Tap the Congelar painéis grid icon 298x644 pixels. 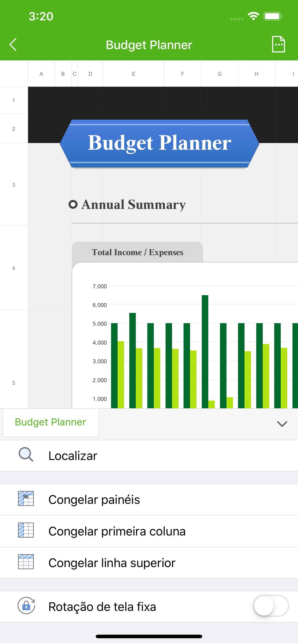pyautogui.click(x=26, y=499)
